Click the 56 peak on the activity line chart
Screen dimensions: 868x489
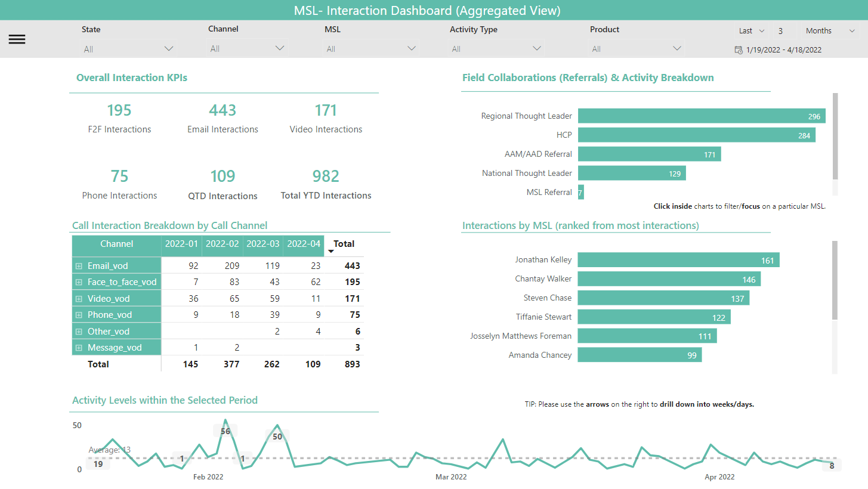226,425
